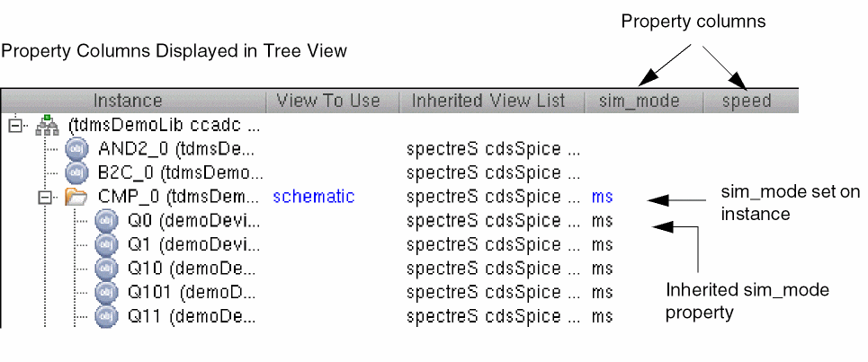The height and width of the screenshot is (362, 868).
Task: Collapse the tdmsDemoLib ccadc root node
Action: click(x=13, y=126)
